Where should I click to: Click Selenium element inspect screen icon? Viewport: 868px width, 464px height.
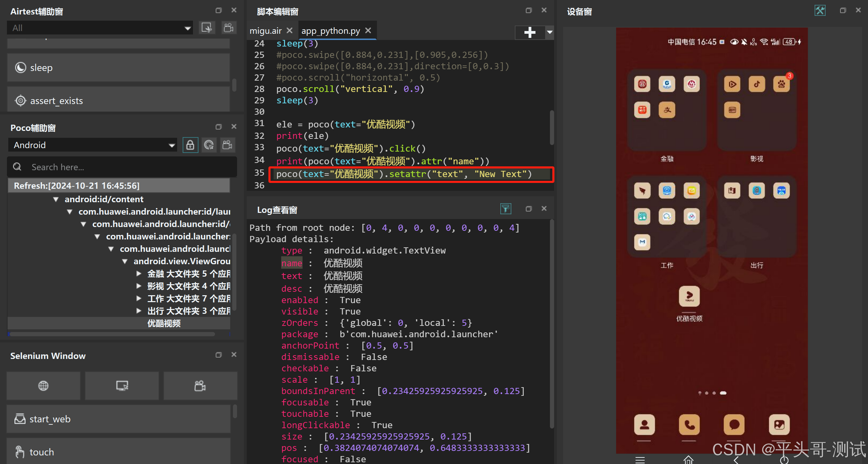tap(122, 385)
